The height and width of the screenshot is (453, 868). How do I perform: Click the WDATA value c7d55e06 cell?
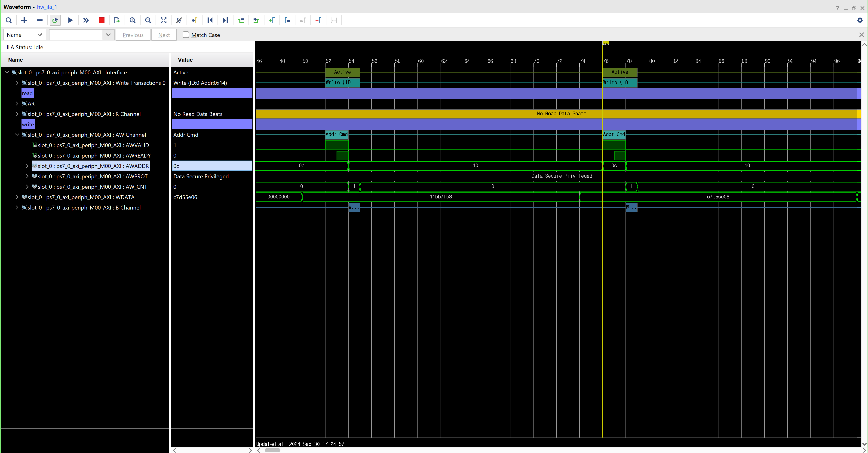pos(212,197)
